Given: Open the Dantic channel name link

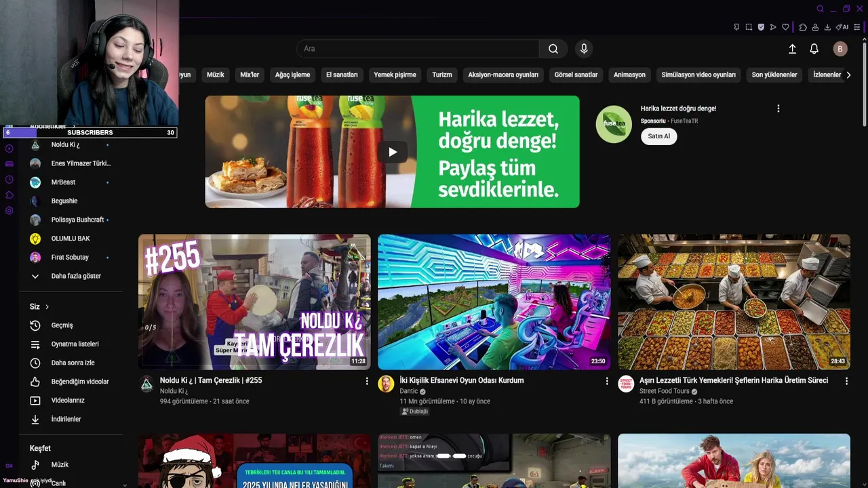Looking at the screenshot, I should tap(409, 391).
